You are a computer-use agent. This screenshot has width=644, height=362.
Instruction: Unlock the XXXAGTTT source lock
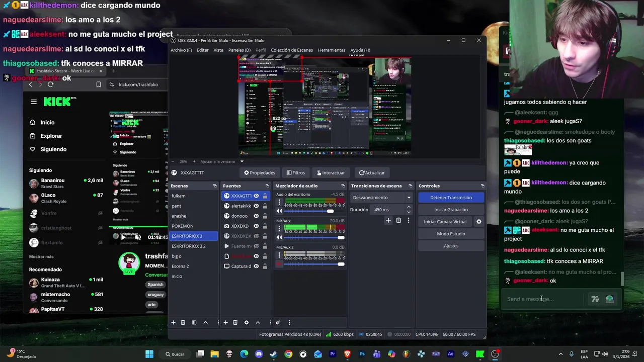coord(265,196)
